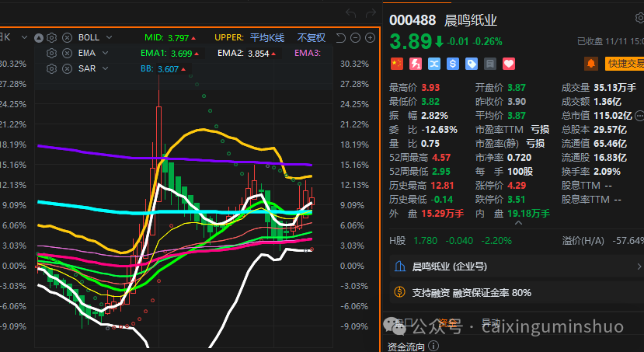Open the 不复权 adjustment option
644x352 pixels.
(312, 38)
